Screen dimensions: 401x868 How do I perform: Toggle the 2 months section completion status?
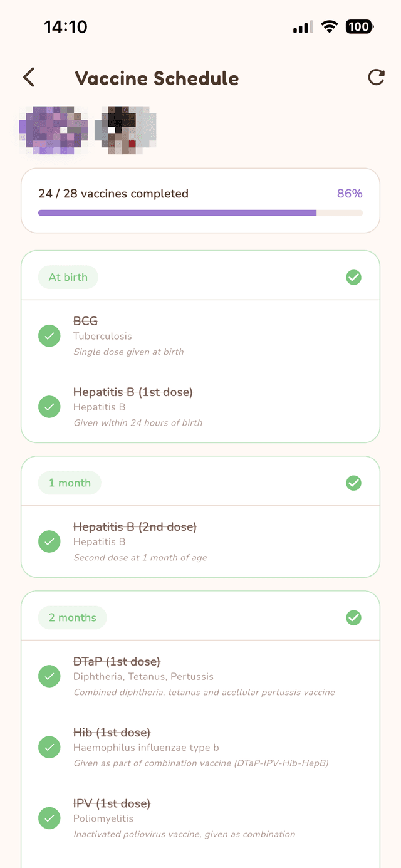pyautogui.click(x=353, y=617)
